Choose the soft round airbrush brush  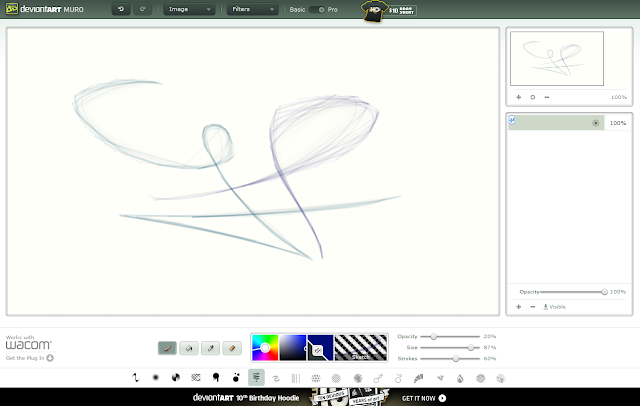[x=156, y=378]
